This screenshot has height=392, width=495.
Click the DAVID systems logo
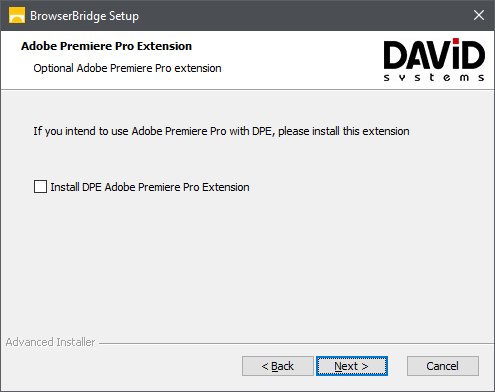(434, 59)
